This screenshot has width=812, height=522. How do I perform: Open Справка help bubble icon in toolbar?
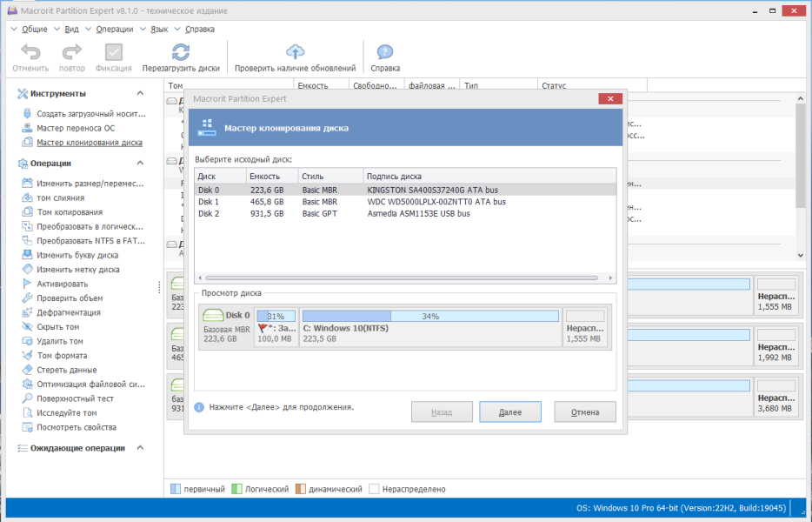[x=385, y=52]
